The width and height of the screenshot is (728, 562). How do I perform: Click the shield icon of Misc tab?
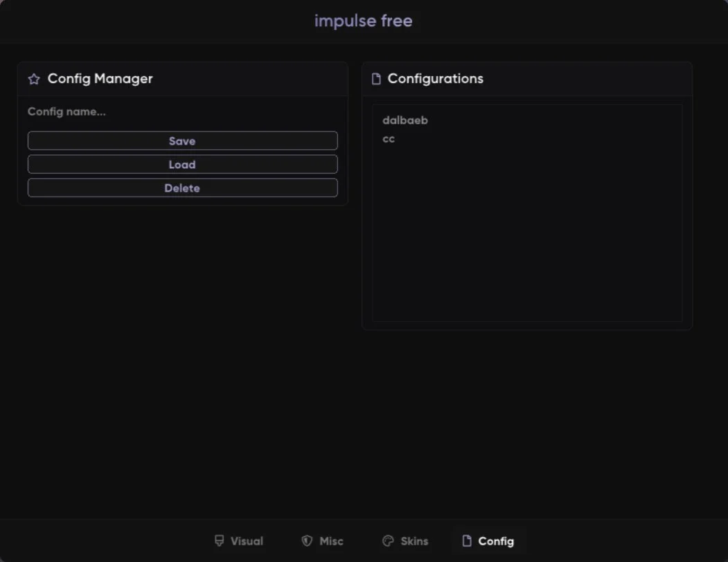tap(307, 541)
